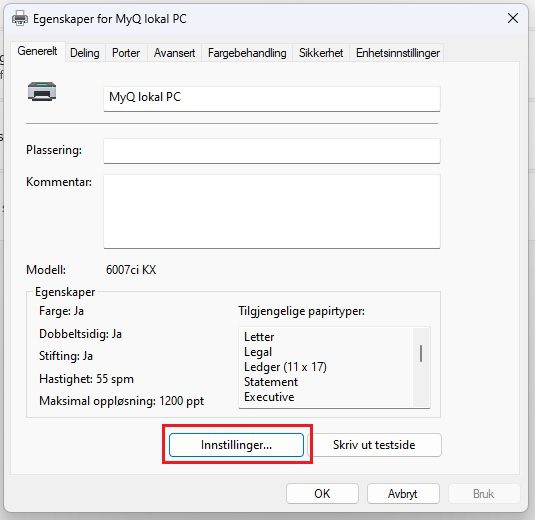
Task: Go to the Fargebehandling tab
Action: pyautogui.click(x=247, y=53)
